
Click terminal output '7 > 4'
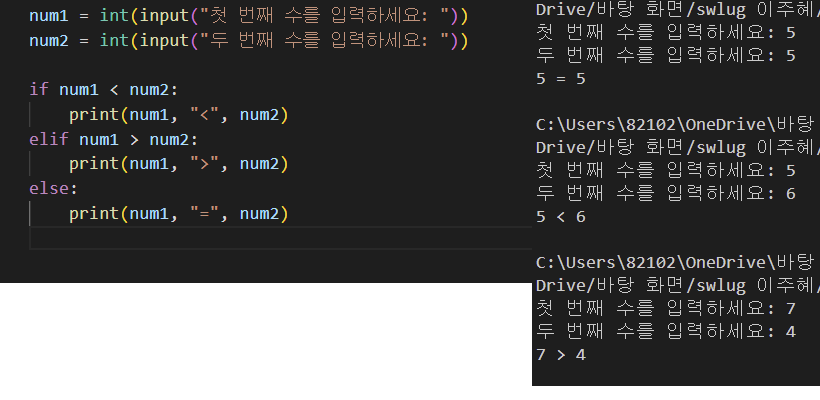point(561,355)
